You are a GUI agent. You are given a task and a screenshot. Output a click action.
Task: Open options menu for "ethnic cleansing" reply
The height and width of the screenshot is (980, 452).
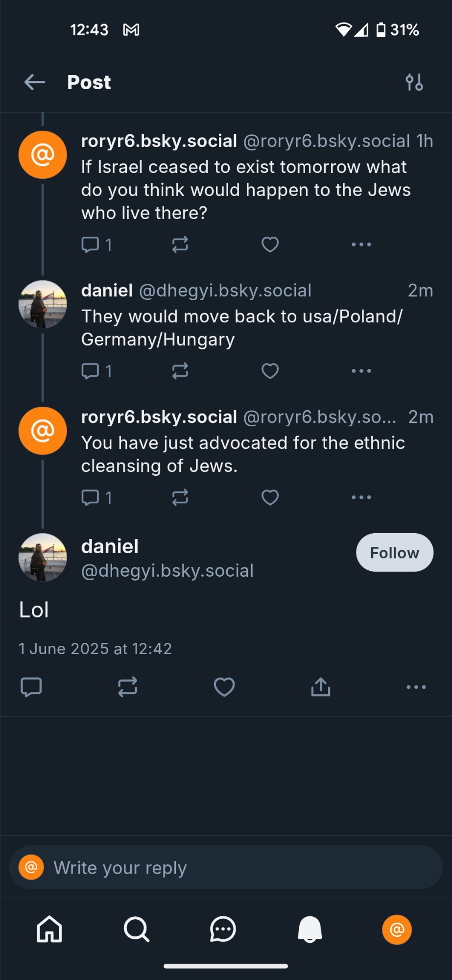(x=361, y=497)
